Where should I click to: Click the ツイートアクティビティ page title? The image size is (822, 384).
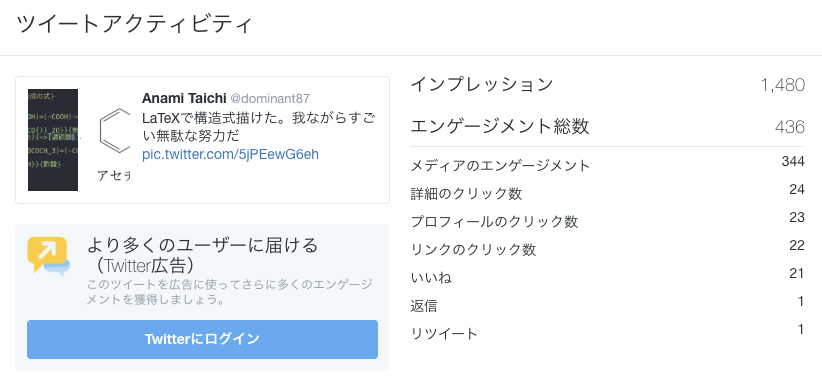point(135,25)
